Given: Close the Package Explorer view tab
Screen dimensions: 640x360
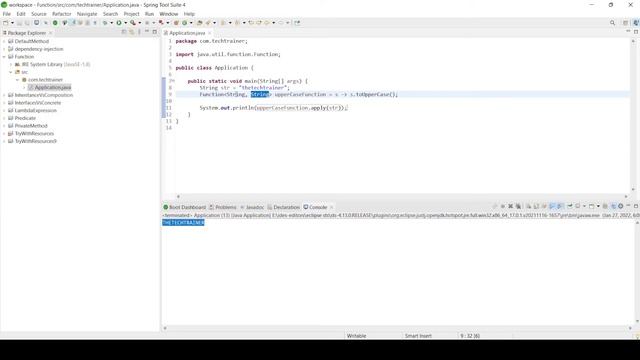Looking at the screenshot, I should (51, 33).
